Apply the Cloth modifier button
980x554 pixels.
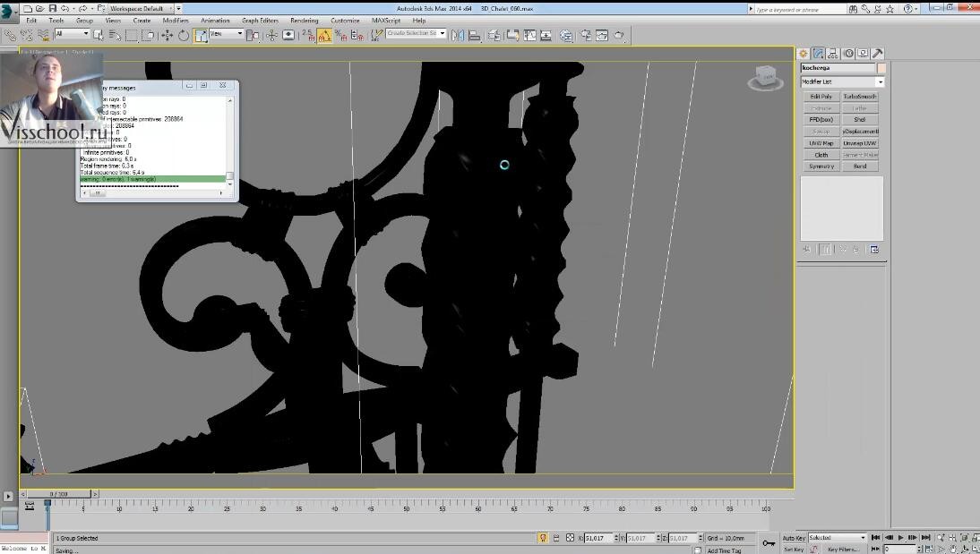click(x=821, y=155)
